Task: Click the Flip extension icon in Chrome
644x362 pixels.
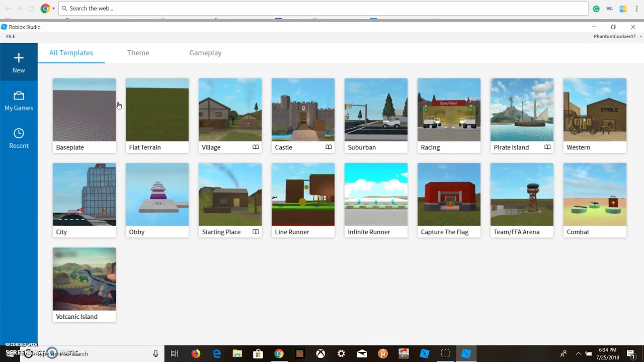Action: pyautogui.click(x=623, y=9)
